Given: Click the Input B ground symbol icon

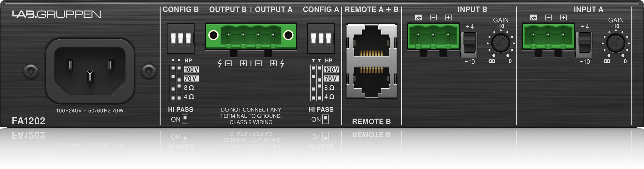Looking at the screenshot, I should coord(418,18).
